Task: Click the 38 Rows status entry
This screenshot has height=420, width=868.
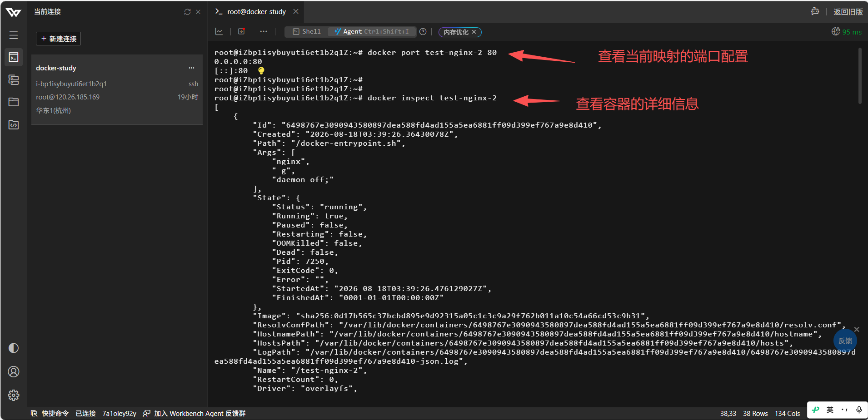Action: (755, 413)
